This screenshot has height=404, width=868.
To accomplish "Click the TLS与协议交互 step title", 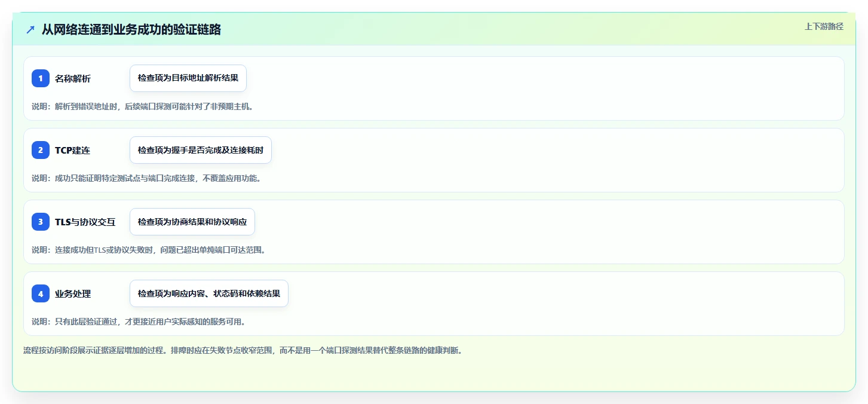I will point(85,222).
